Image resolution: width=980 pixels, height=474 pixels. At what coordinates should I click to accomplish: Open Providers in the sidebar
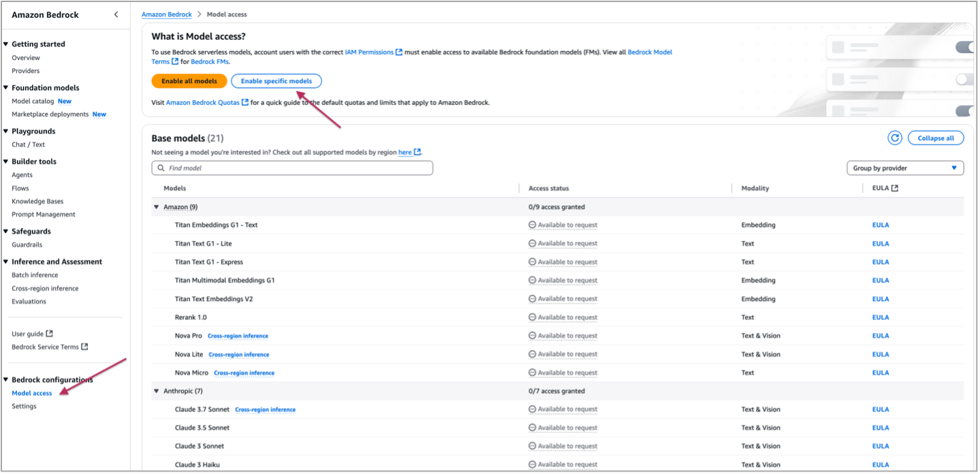tap(26, 71)
